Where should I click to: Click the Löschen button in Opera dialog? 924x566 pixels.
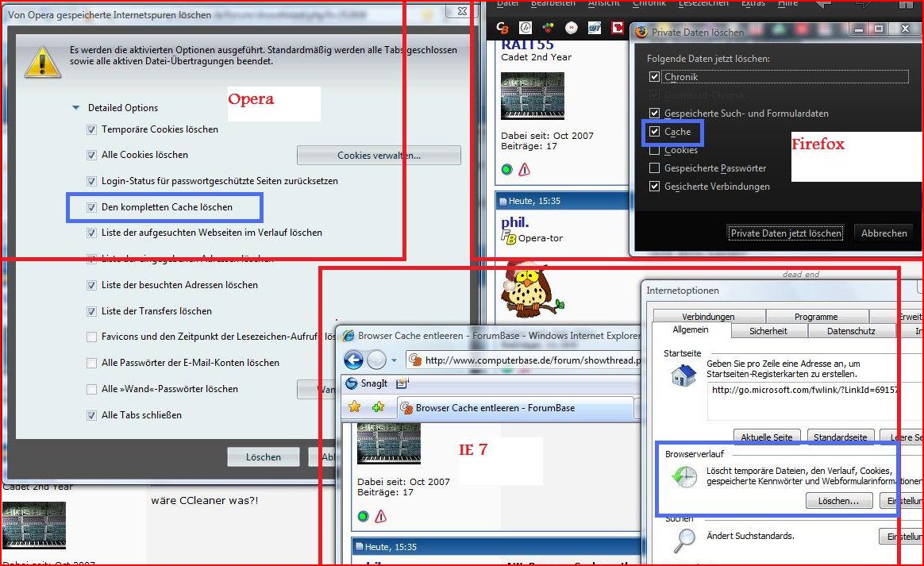(x=264, y=457)
